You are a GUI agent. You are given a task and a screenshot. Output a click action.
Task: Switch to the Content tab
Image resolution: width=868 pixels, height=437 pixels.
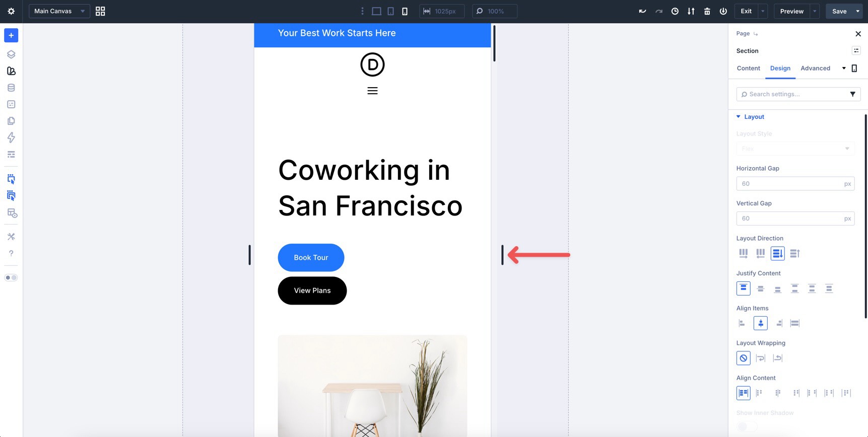[748, 68]
